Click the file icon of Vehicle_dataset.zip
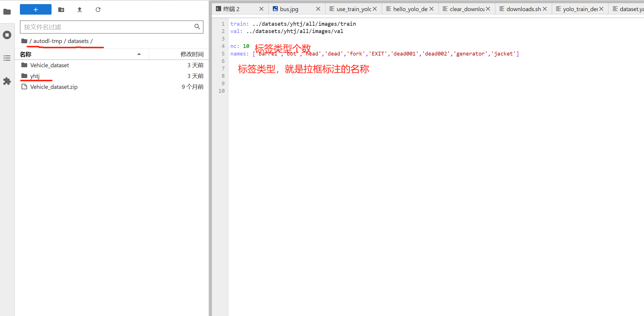This screenshot has height=316, width=644. click(24, 87)
